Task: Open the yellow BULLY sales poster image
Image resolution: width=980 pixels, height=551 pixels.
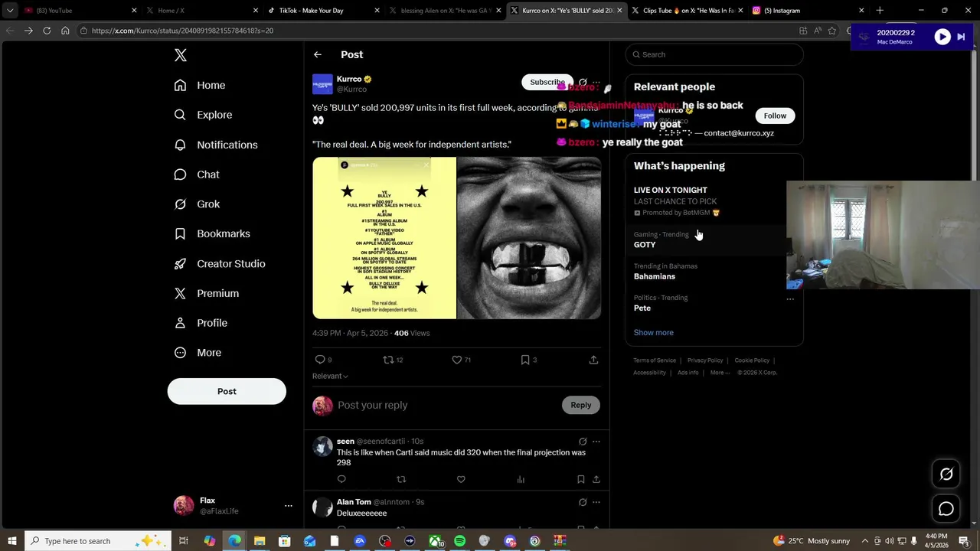Action: coord(384,238)
